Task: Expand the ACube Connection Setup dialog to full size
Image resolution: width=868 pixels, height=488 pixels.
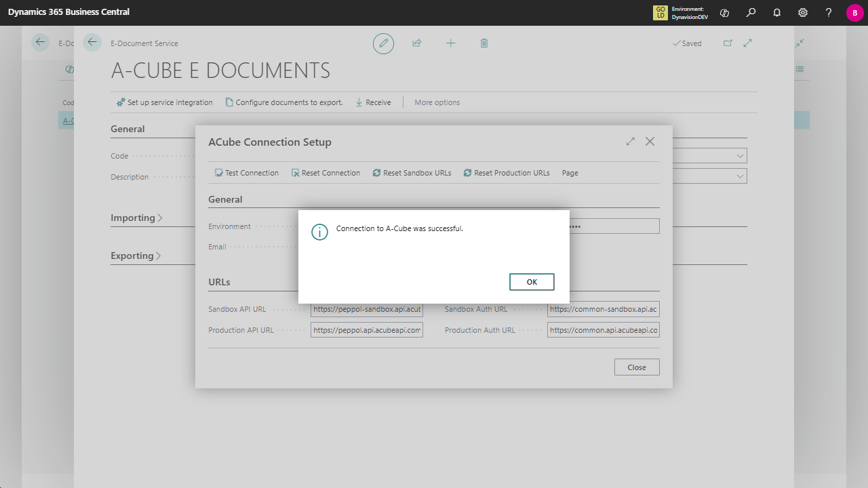Action: 631,142
